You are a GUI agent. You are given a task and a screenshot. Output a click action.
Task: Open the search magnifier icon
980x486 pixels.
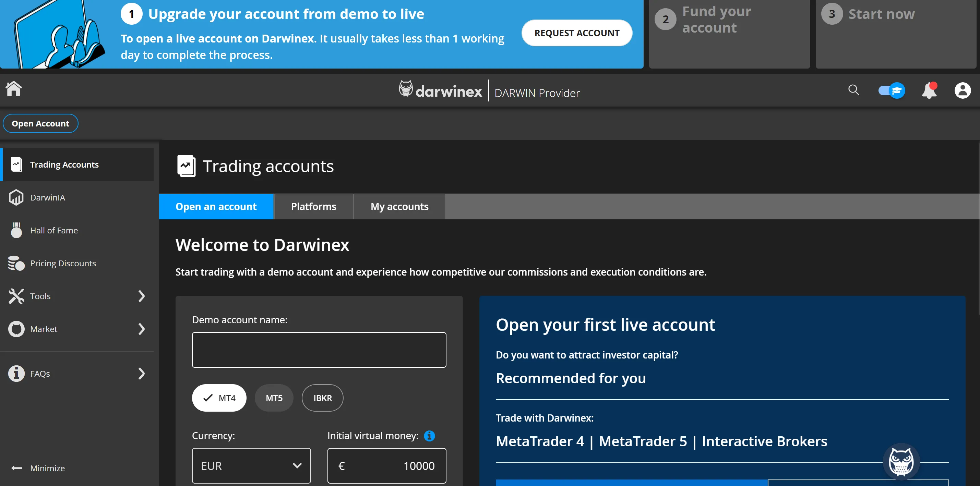(x=854, y=90)
